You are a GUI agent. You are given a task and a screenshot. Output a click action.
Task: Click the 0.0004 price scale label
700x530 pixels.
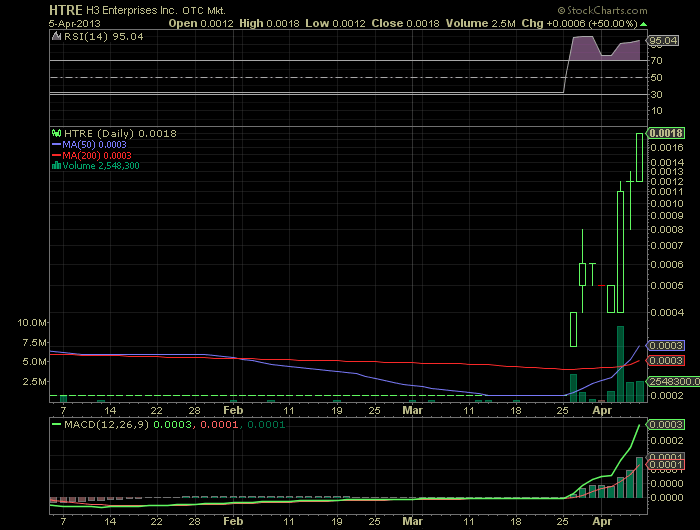pyautogui.click(x=667, y=312)
